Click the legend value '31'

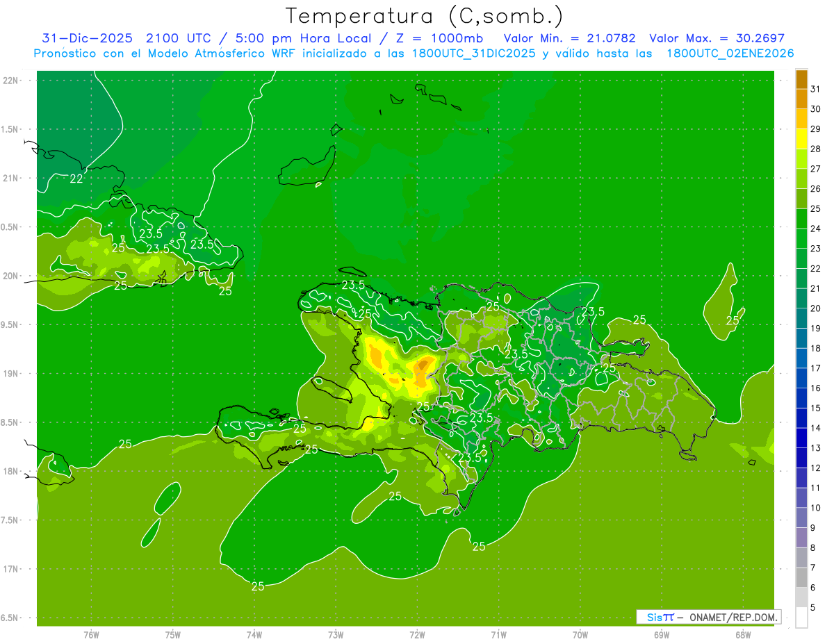click(816, 89)
